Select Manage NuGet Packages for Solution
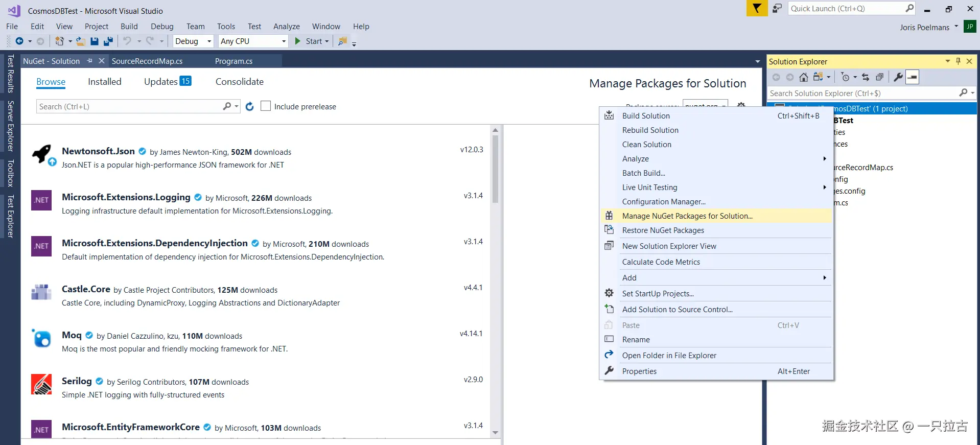Viewport: 980px width, 445px height. (x=687, y=216)
